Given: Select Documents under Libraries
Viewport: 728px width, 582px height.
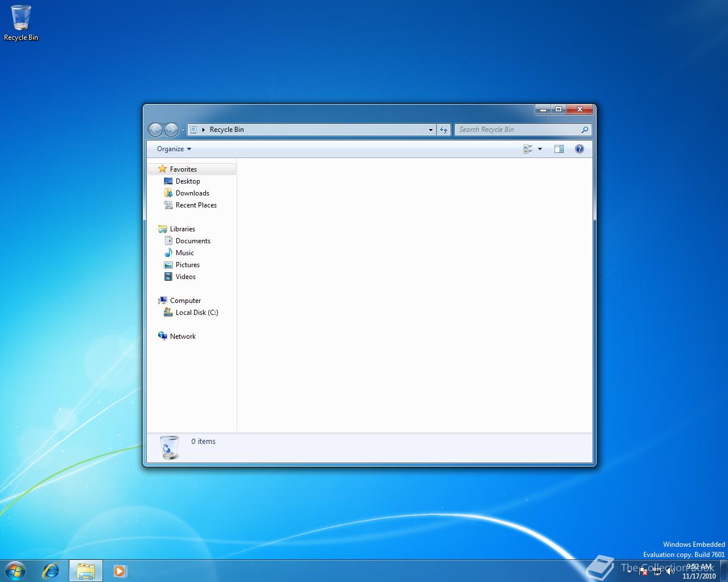Looking at the screenshot, I should [193, 240].
